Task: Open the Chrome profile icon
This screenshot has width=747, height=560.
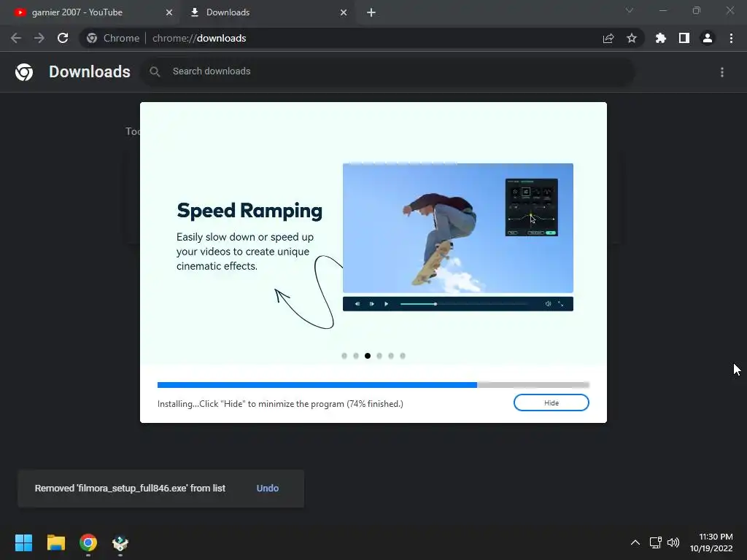Action: (708, 38)
